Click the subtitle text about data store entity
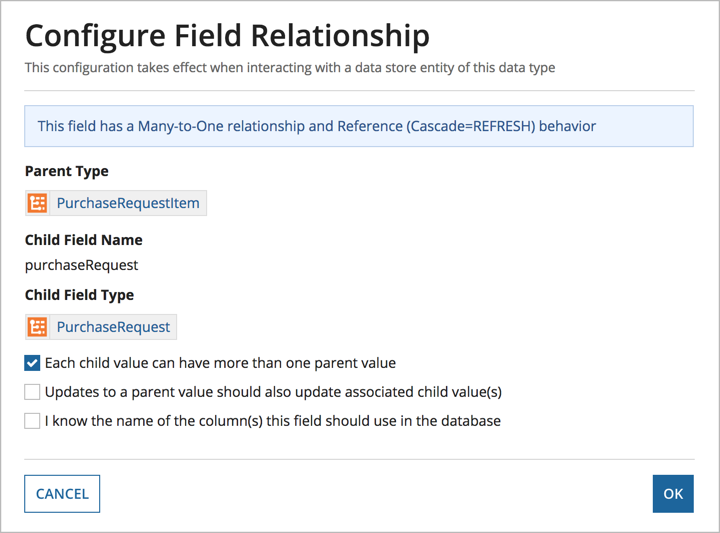The height and width of the screenshot is (533, 720). [290, 68]
